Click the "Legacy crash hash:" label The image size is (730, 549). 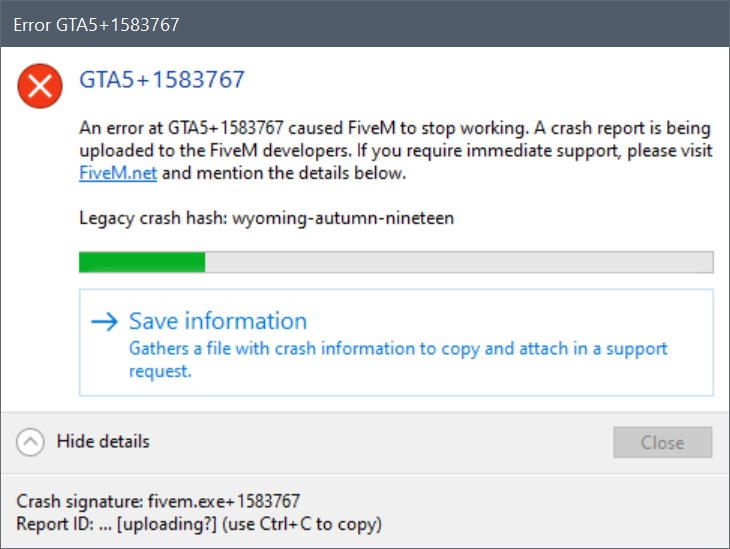(153, 217)
